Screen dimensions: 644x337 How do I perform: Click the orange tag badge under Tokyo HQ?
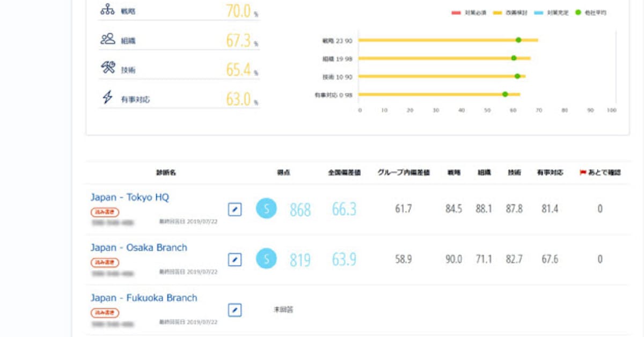(105, 212)
